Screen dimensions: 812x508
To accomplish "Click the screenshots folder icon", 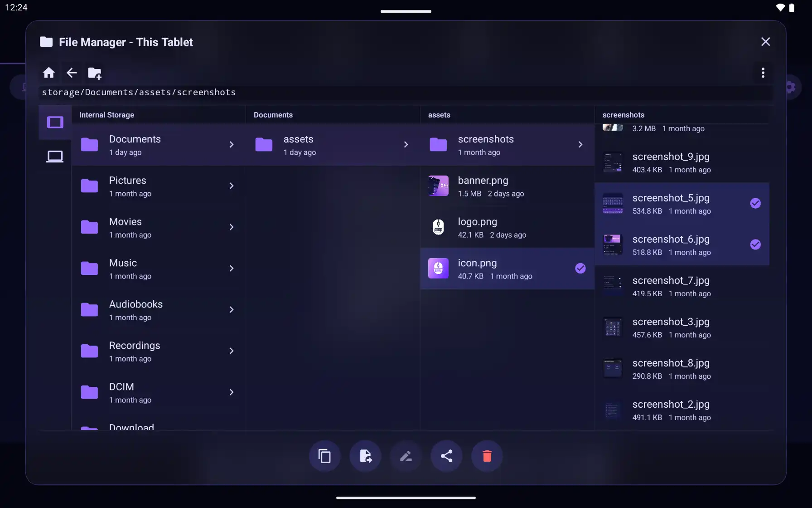I will 438,145.
